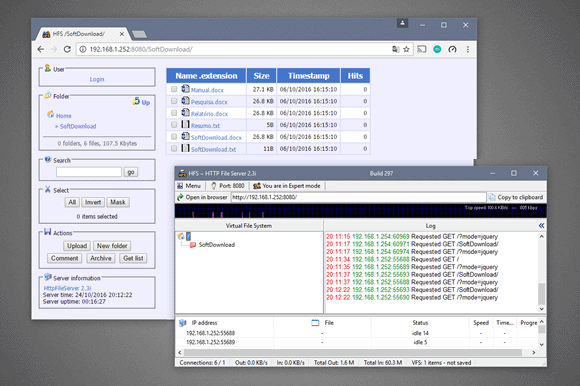Open the speedometer extension icon
Viewport: 580px width, 386px height.
tap(452, 49)
